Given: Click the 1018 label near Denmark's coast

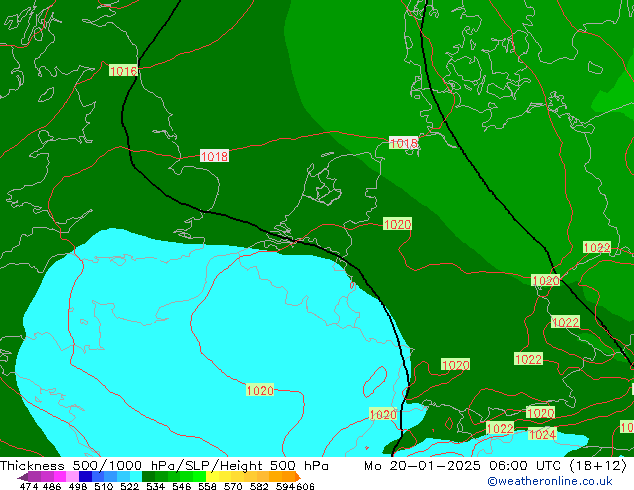Looking at the screenshot, I should tap(404, 143).
